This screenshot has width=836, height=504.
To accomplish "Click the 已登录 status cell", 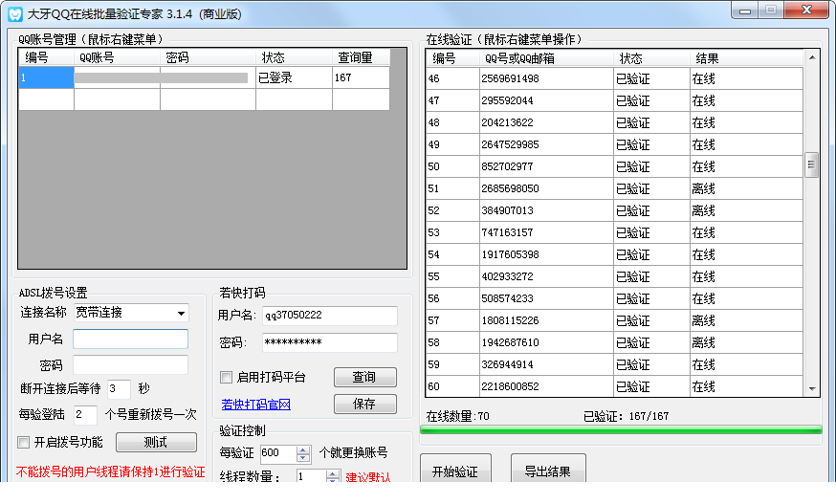I will click(294, 77).
